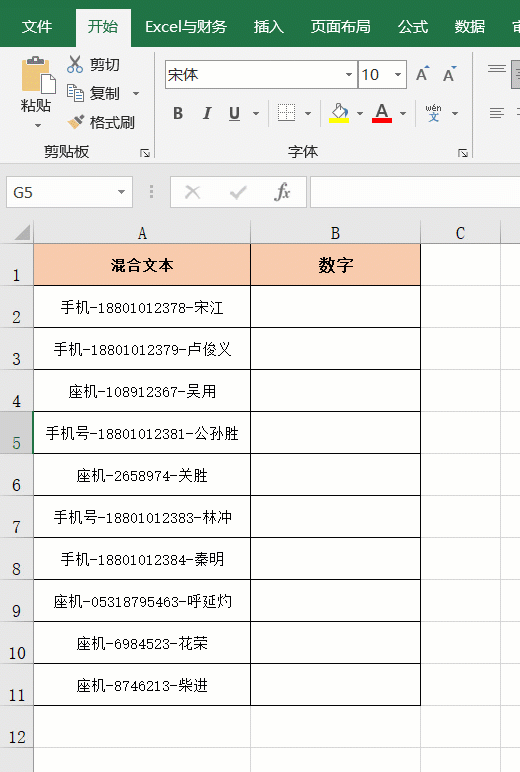Select column B header
The image size is (520, 772).
tap(335, 233)
